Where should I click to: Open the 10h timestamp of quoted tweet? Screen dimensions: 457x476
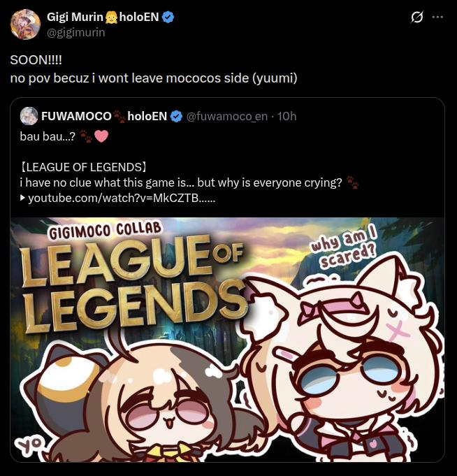point(286,116)
